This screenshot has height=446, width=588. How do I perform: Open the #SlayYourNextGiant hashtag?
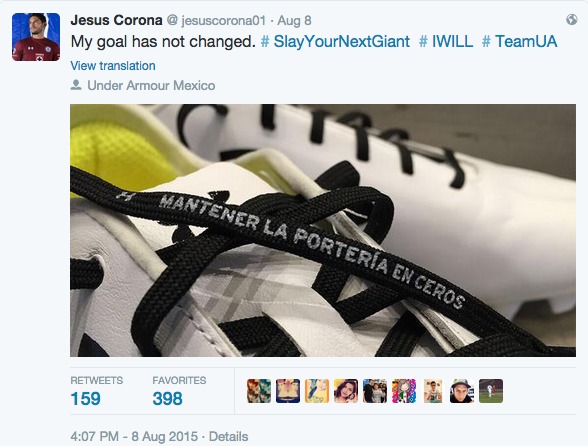click(335, 42)
